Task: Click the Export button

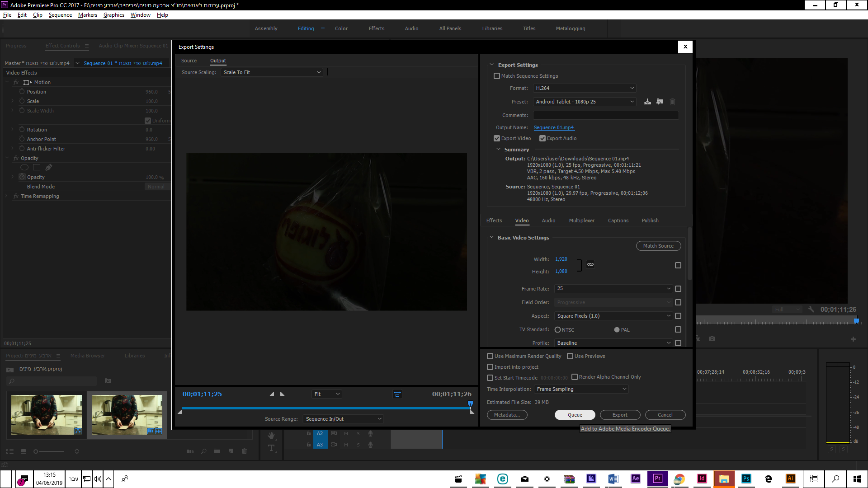Action: (x=620, y=415)
